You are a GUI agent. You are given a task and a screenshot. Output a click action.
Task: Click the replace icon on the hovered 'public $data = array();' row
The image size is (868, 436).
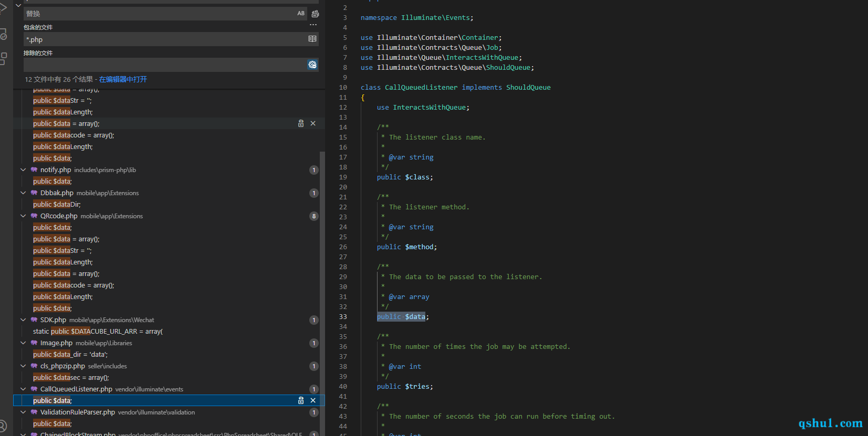(301, 123)
